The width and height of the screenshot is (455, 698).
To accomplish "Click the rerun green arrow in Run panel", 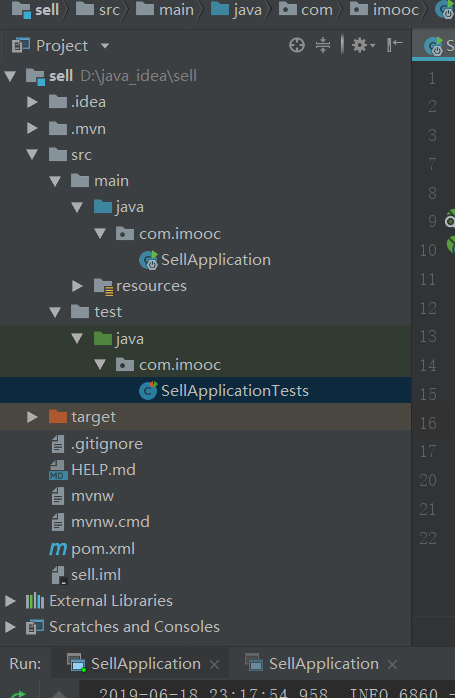I will click(18, 694).
